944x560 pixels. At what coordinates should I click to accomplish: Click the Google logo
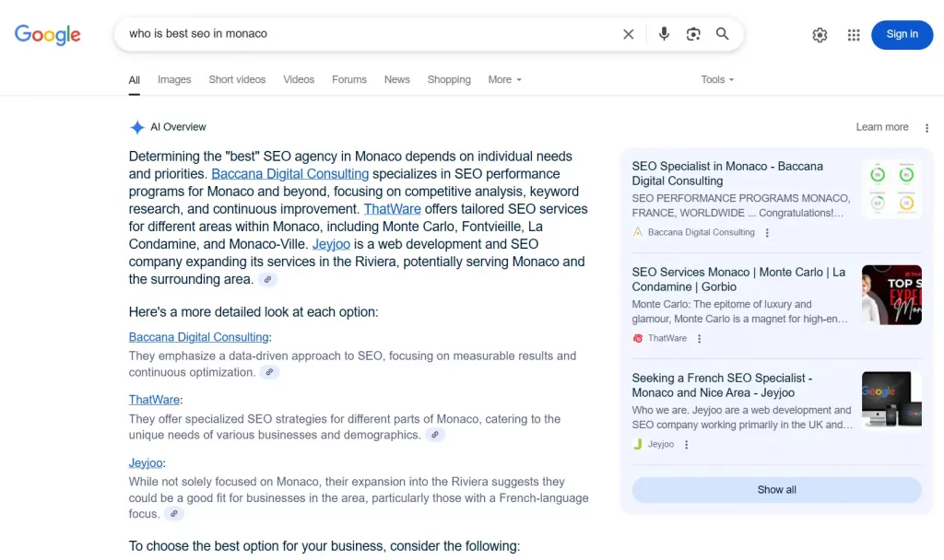click(48, 35)
